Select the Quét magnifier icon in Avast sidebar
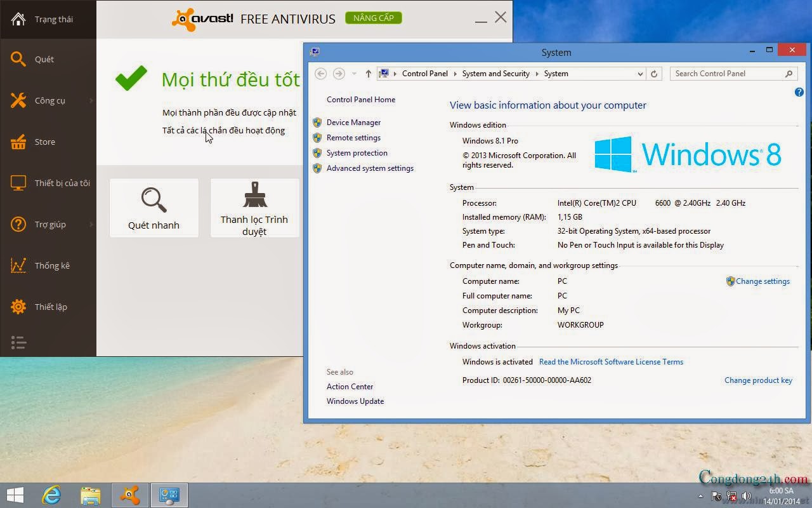812x508 pixels. [x=18, y=59]
